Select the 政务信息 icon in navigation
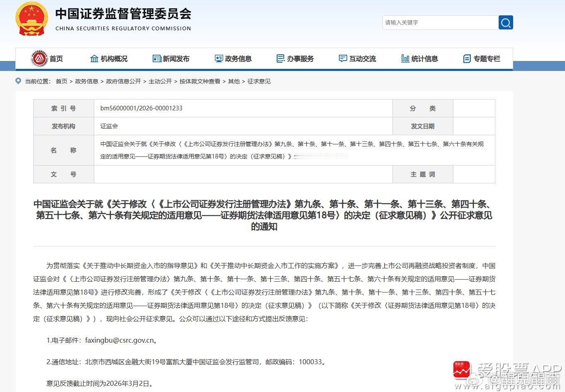This screenshot has width=565, height=392. tap(219, 58)
